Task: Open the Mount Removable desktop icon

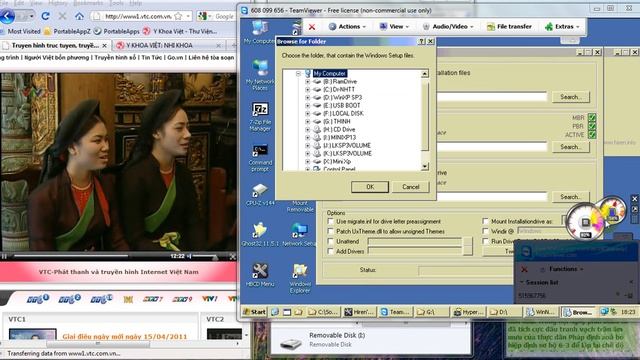Action: coord(300,206)
